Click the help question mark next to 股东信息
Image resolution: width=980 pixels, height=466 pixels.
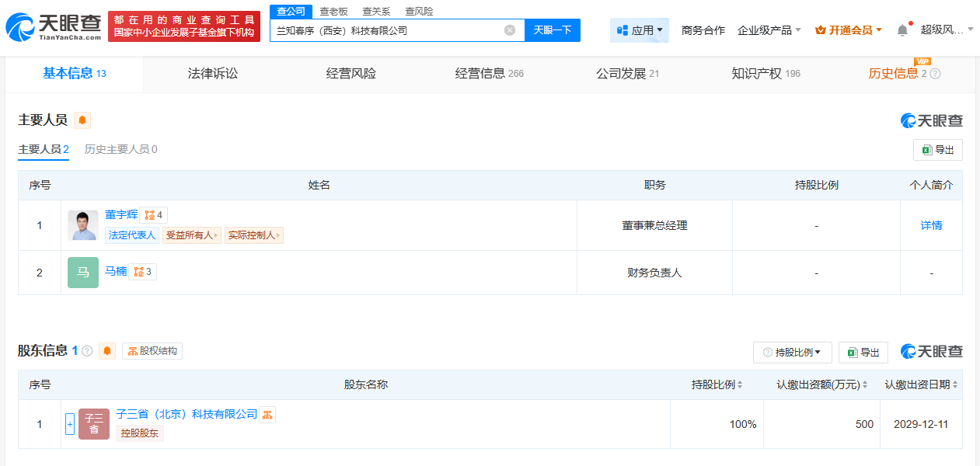[87, 351]
